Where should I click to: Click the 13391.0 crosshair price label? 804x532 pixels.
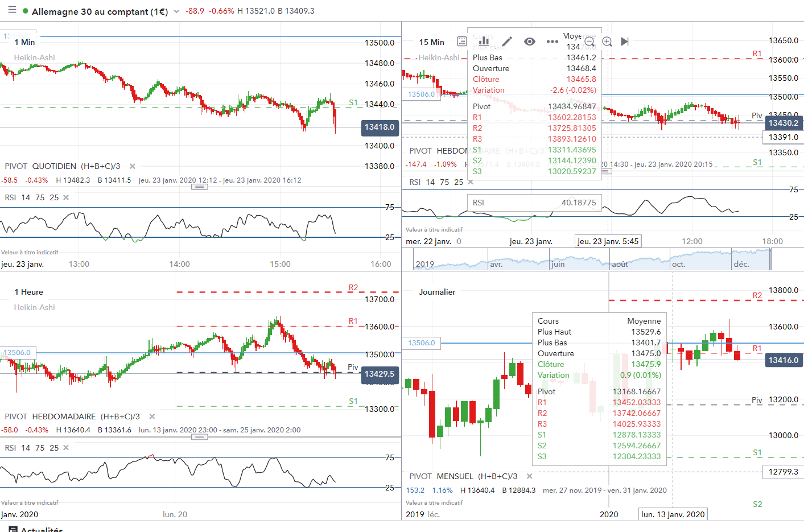[784, 137]
